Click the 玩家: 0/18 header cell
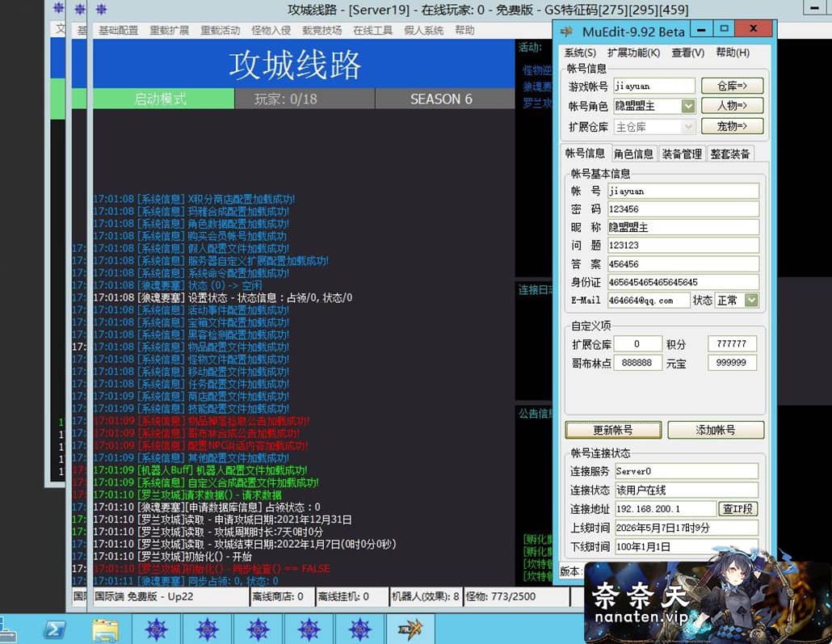 tap(305, 99)
